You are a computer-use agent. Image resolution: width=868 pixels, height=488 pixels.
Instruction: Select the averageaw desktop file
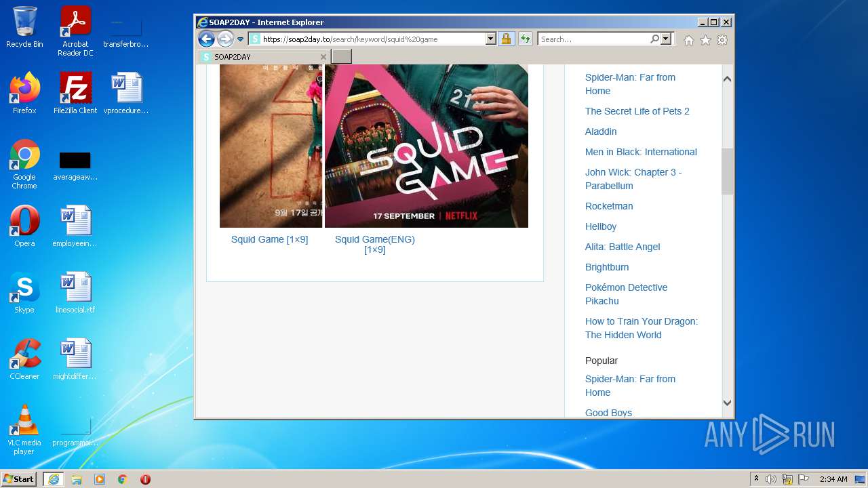pos(75,166)
